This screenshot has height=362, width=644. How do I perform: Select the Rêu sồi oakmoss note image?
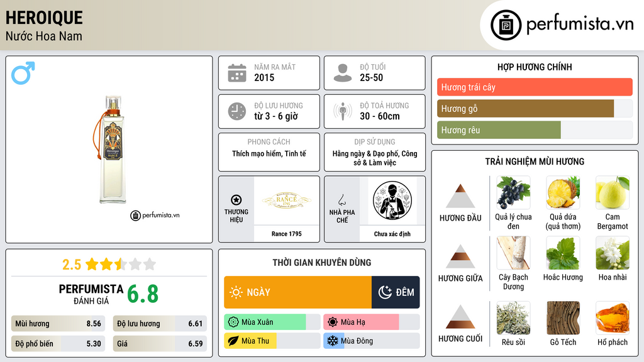[513, 318]
